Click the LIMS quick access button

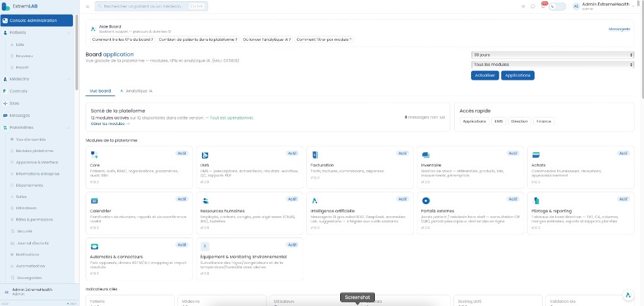click(x=499, y=121)
